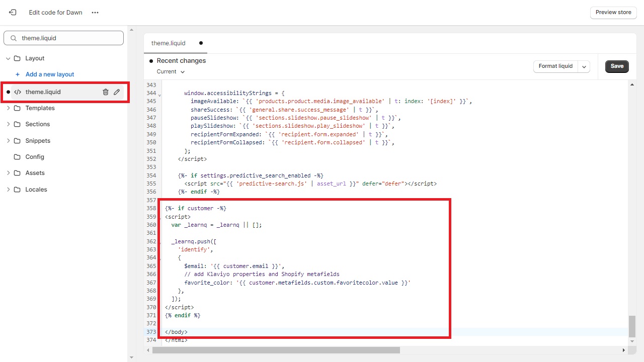Fold the code block at line 344
This screenshot has width=644, height=362.
[160, 95]
